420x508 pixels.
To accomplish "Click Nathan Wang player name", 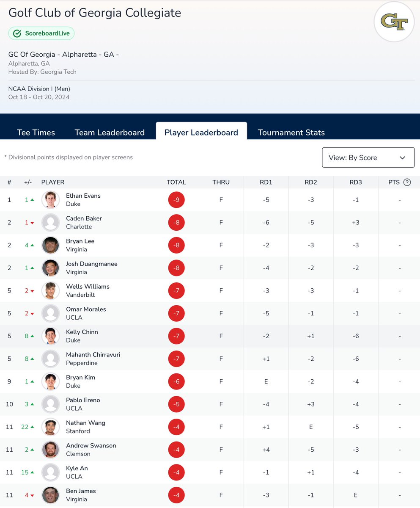I will pyautogui.click(x=85, y=423).
